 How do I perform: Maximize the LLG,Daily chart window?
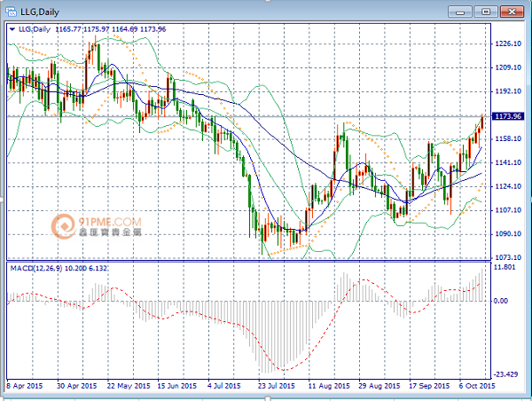click(x=486, y=12)
